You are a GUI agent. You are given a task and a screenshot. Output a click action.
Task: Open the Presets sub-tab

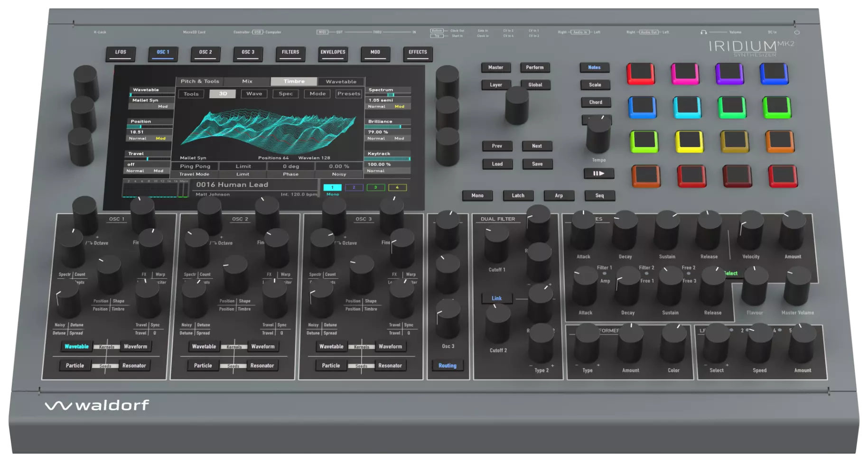click(349, 94)
